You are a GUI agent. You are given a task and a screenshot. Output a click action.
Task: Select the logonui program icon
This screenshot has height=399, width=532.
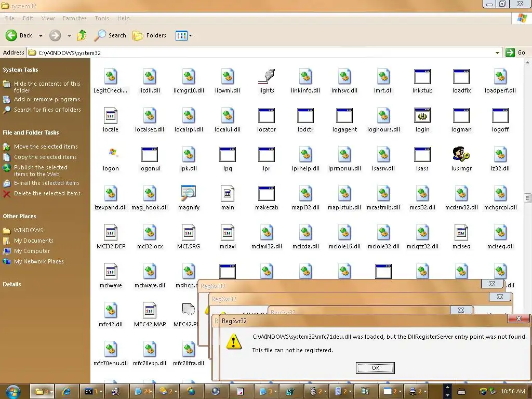150,154
